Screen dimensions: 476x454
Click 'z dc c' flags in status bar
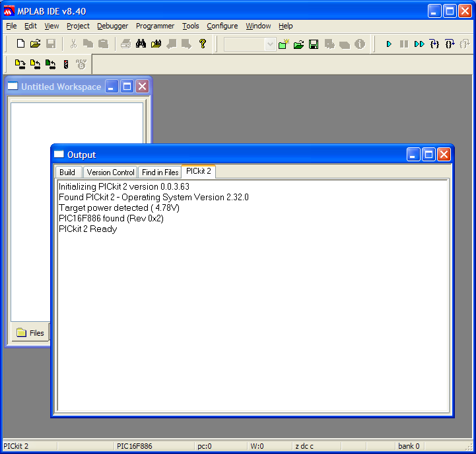[x=304, y=446]
